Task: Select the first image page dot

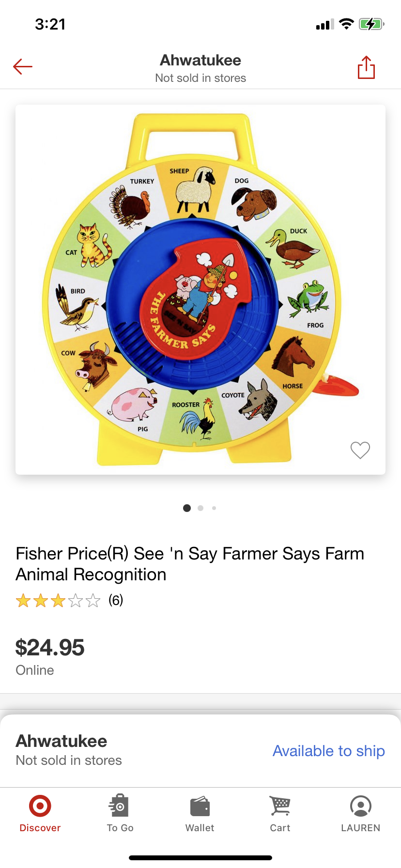Action: [x=187, y=508]
